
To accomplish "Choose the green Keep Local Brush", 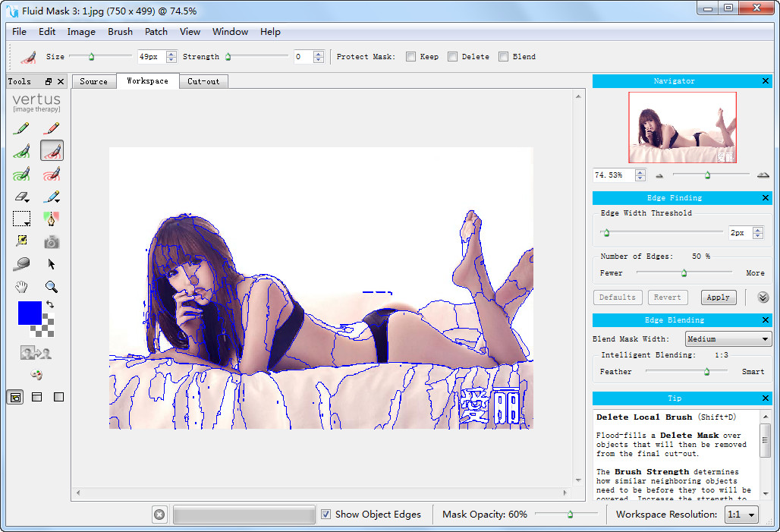I will point(21,151).
